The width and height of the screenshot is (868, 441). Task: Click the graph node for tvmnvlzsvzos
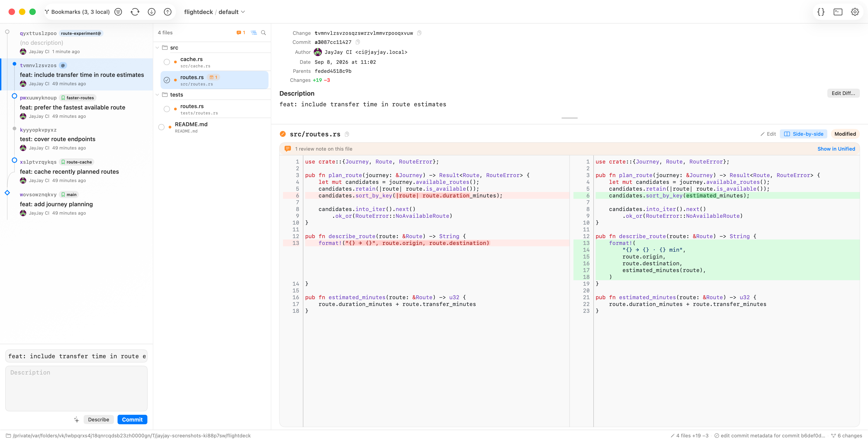(x=14, y=64)
